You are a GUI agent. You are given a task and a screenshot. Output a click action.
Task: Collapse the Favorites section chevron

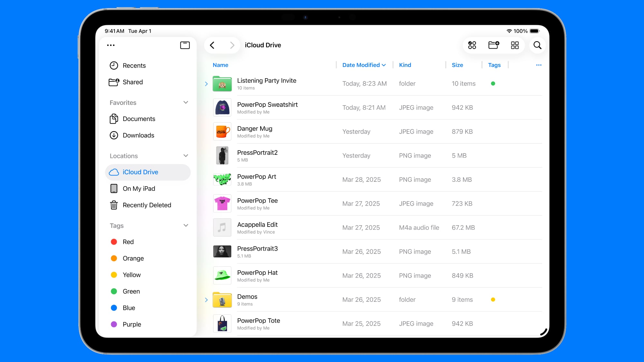(186, 103)
